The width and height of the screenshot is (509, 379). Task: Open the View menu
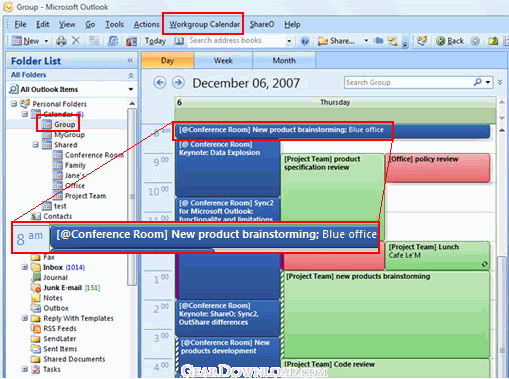(x=67, y=24)
